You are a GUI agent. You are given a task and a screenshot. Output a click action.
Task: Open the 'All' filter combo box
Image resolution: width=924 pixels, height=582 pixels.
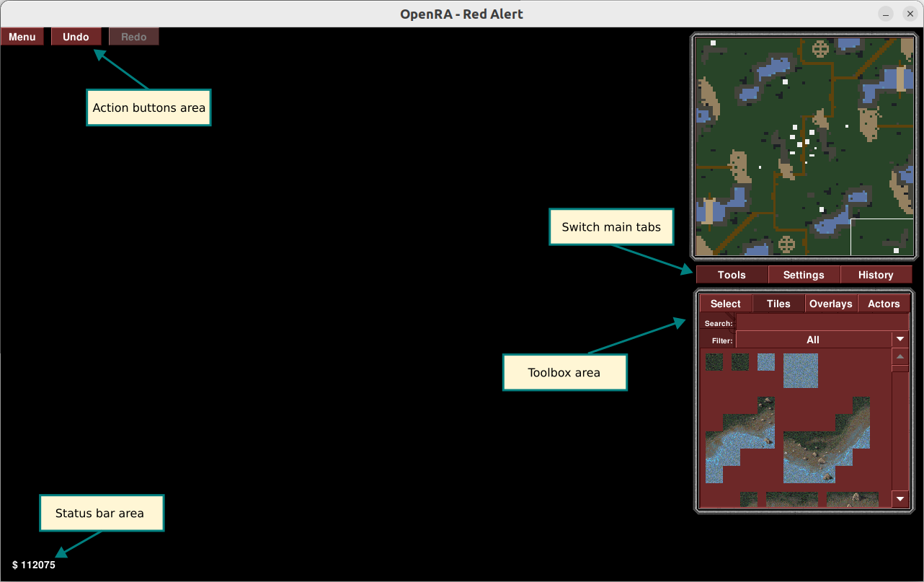point(822,340)
